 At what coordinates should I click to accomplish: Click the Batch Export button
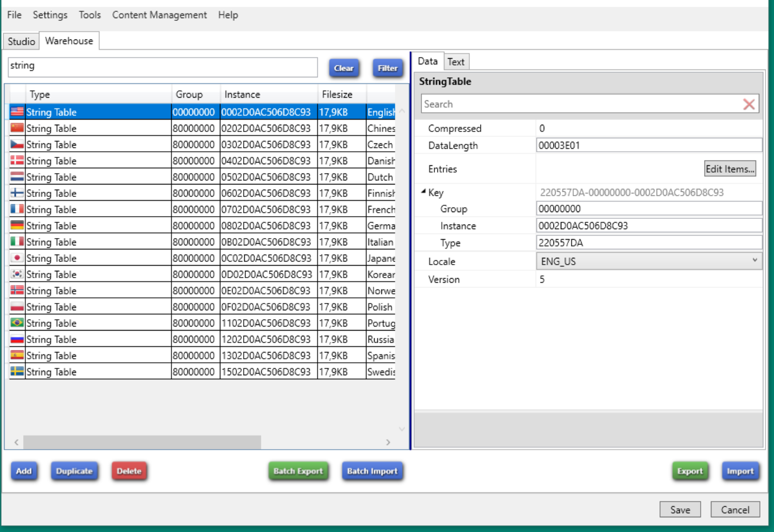click(298, 471)
